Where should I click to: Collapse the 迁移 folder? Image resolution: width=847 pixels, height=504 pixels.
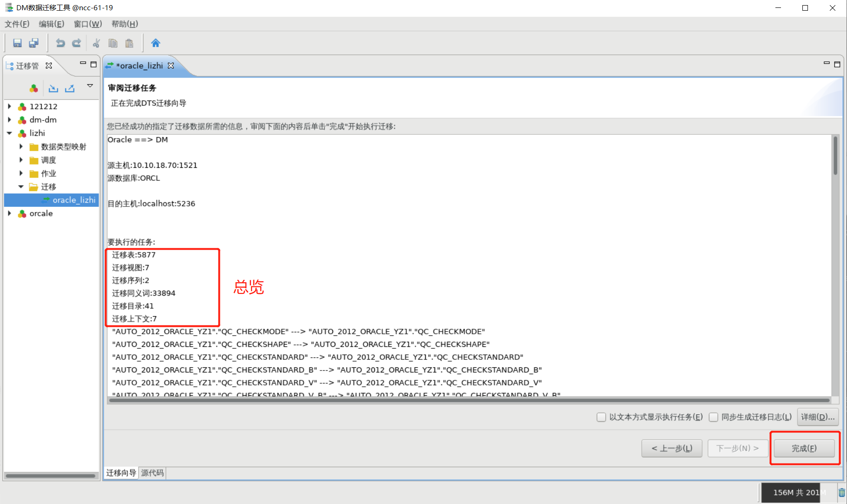pyautogui.click(x=21, y=187)
